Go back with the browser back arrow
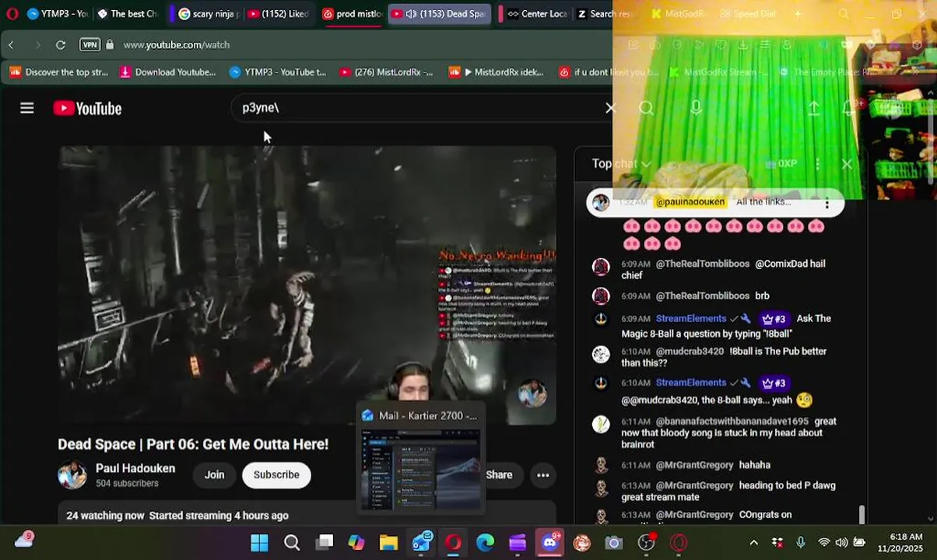Image resolution: width=937 pixels, height=560 pixels. pyautogui.click(x=11, y=45)
